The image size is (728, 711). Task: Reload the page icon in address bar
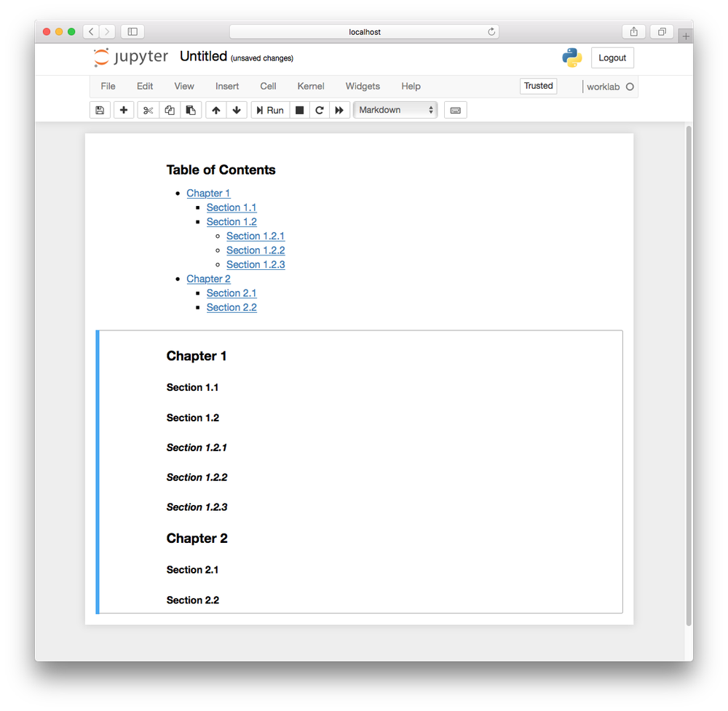pos(491,31)
